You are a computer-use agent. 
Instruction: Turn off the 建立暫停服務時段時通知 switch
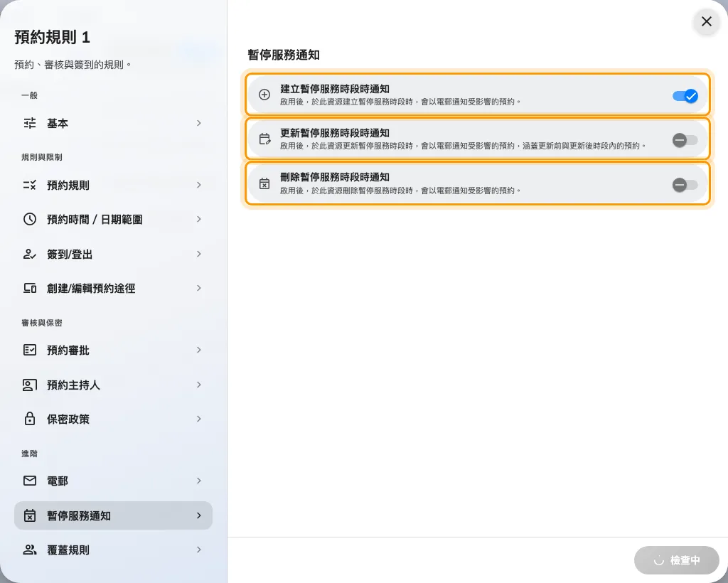pos(685,96)
